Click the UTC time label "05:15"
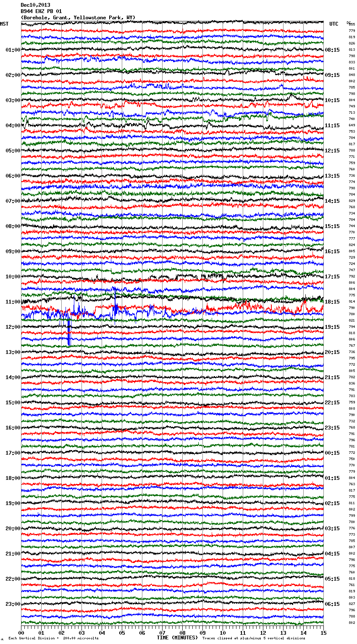The width and height of the screenshot is (357, 644). click(x=332, y=579)
